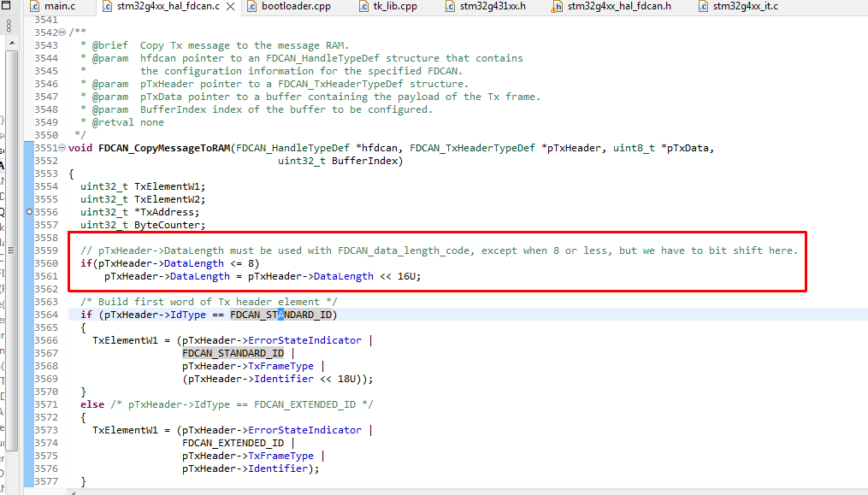Viewport: 868px width, 495px height.
Task: Open the stm32g4xx_it.c tab
Action: pos(731,7)
